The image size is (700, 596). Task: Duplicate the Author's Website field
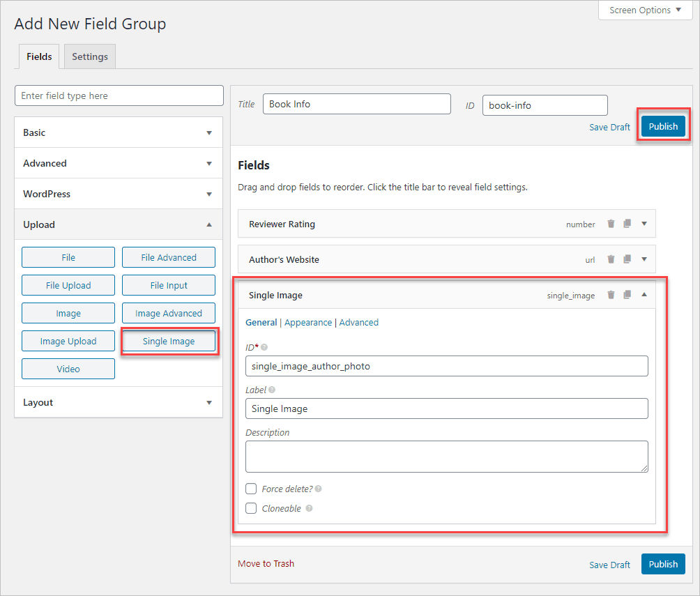point(627,259)
